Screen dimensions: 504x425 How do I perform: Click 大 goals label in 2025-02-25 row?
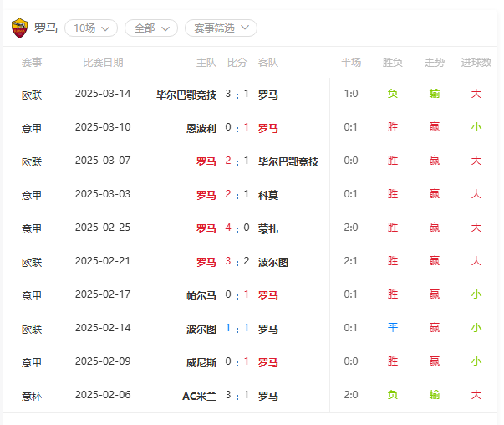(x=476, y=228)
